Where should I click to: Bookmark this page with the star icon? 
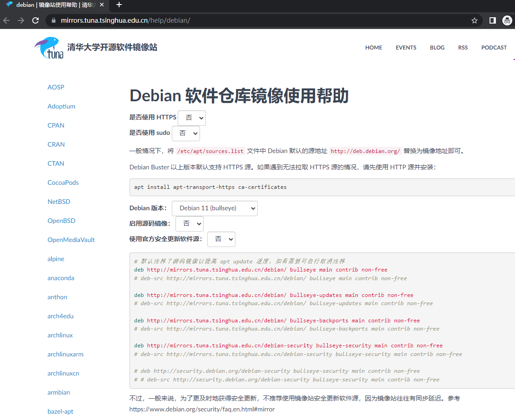point(474,20)
